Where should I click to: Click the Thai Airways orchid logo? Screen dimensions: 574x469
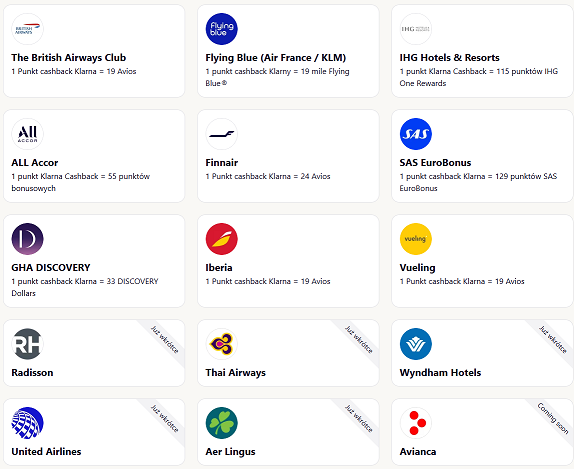(x=221, y=344)
